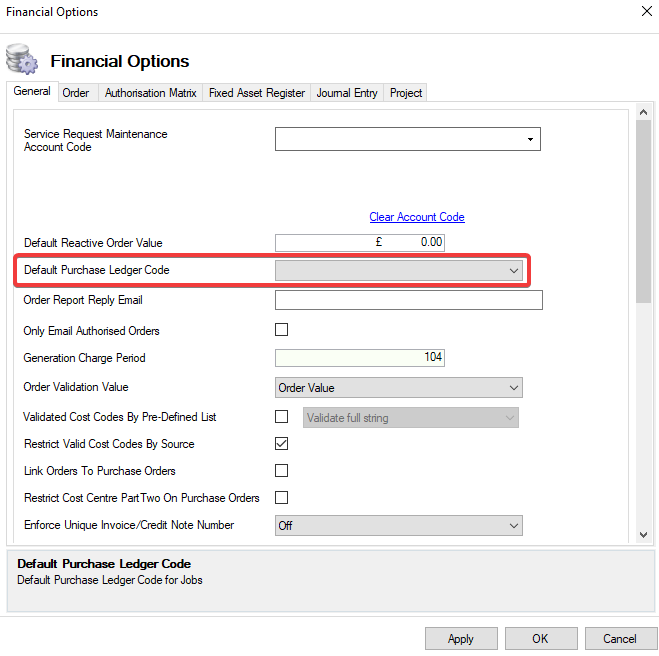
Task: Switch to the Order tab
Action: click(x=76, y=93)
